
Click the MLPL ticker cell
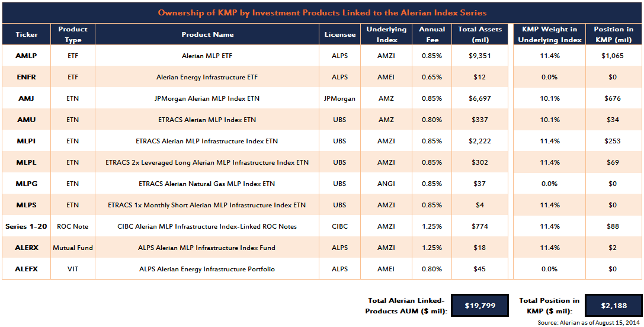click(25, 162)
